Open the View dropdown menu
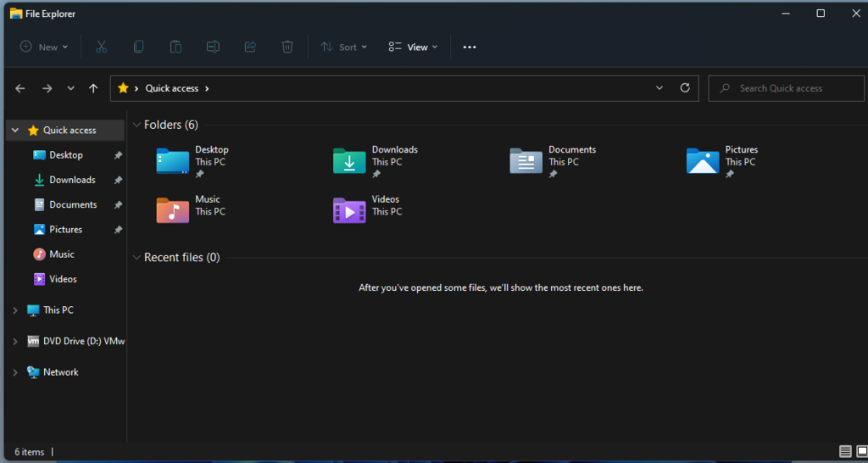The height and width of the screenshot is (463, 868). click(x=413, y=47)
